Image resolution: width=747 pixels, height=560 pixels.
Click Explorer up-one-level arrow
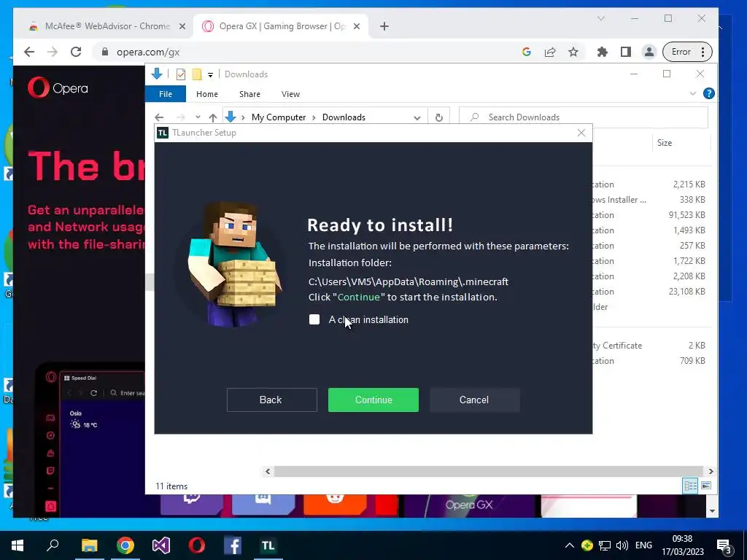click(x=213, y=117)
